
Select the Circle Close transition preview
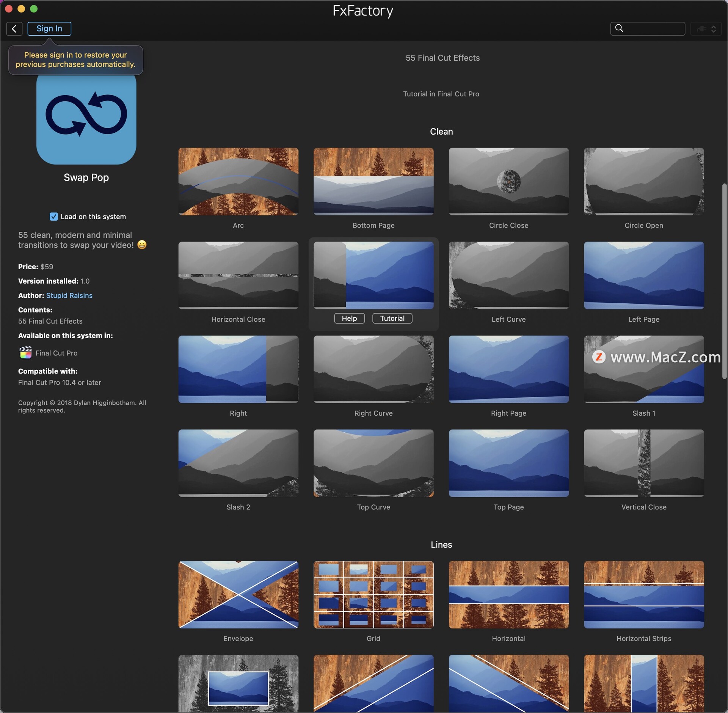coord(508,181)
